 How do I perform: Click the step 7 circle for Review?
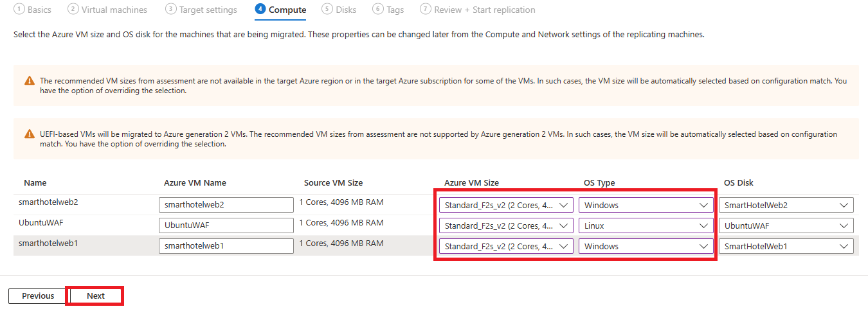pyautogui.click(x=425, y=10)
